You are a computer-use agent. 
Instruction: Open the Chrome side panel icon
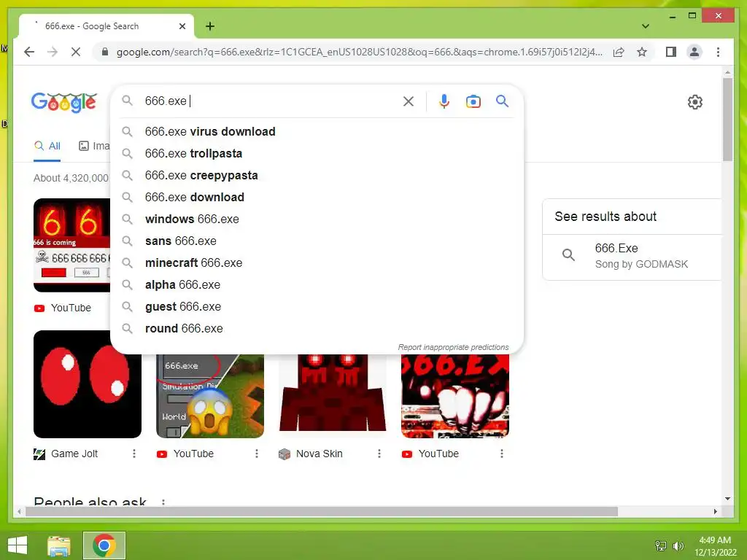point(671,52)
